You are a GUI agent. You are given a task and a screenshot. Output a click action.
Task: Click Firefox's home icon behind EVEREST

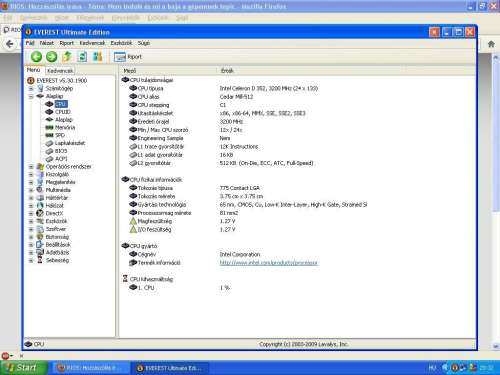tap(491, 44)
